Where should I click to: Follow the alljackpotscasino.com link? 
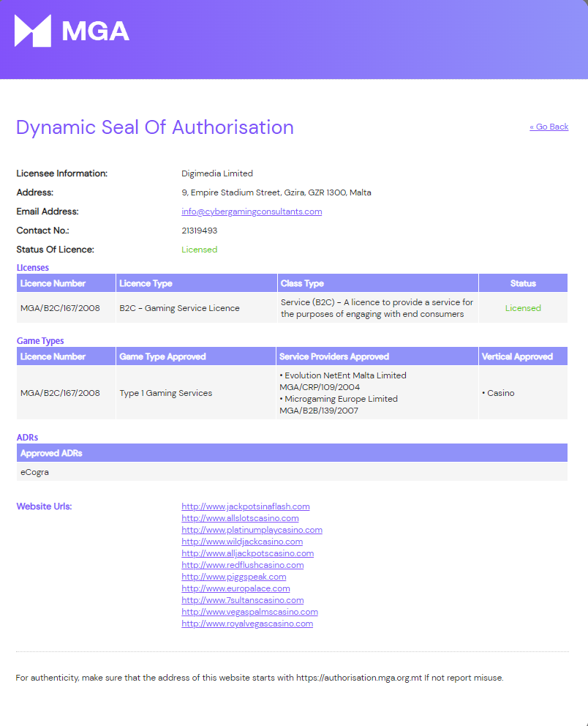tap(247, 553)
